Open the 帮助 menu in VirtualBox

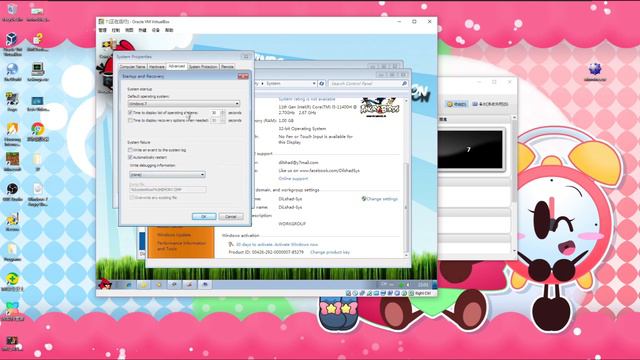click(x=169, y=30)
